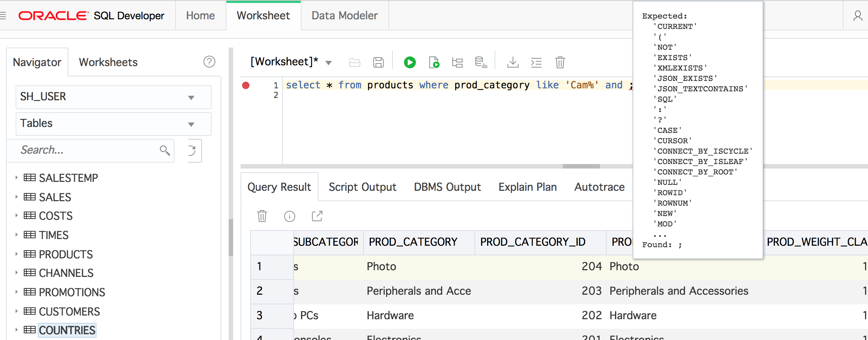Click the editor horizontal scrollbar thumb
Screen dimensions: 868x340
click(x=581, y=166)
